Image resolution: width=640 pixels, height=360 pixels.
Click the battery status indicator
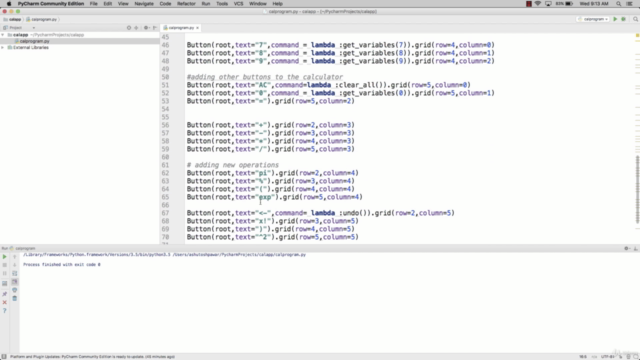pyautogui.click(x=564, y=4)
